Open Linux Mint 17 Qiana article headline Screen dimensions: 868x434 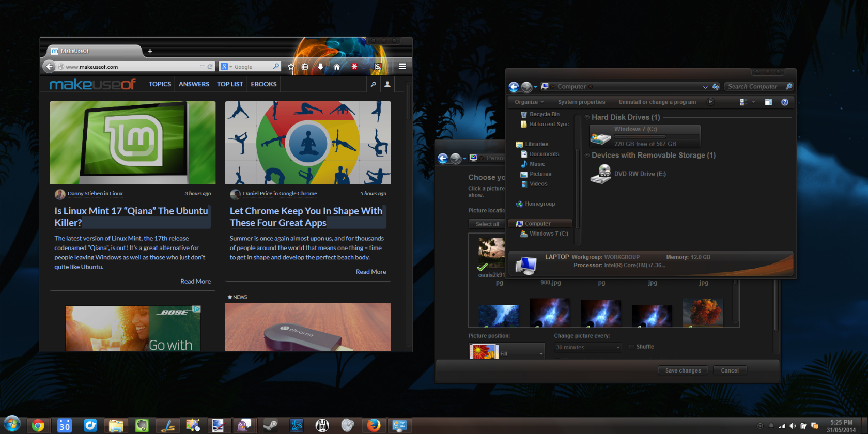pos(131,217)
